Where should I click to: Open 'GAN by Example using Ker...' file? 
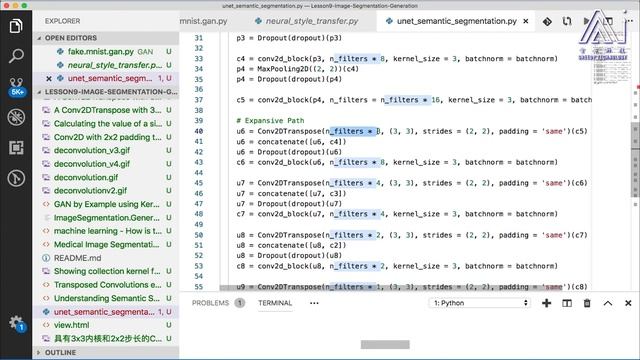coord(106,204)
